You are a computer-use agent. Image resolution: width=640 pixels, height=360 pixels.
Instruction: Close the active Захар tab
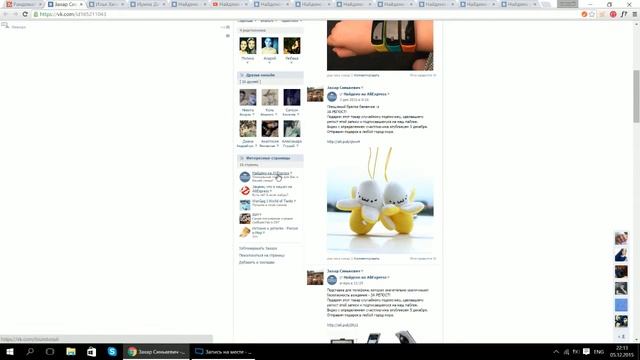tap(81, 4)
